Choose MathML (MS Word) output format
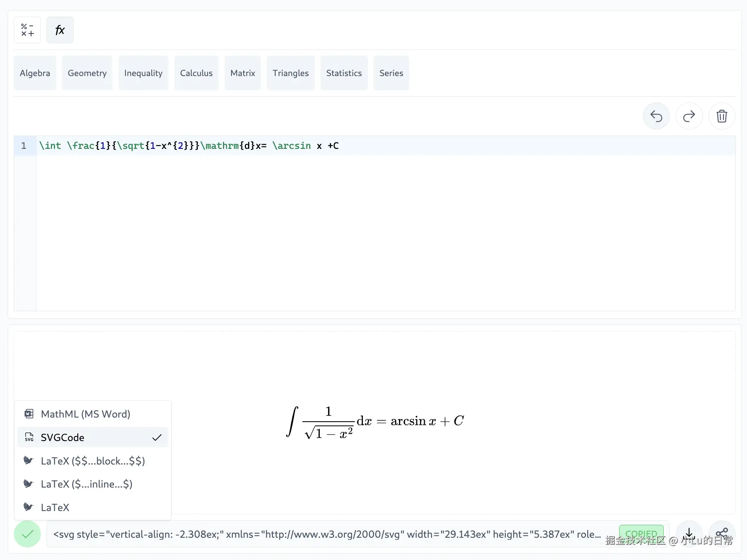This screenshot has width=747, height=560. [85, 414]
